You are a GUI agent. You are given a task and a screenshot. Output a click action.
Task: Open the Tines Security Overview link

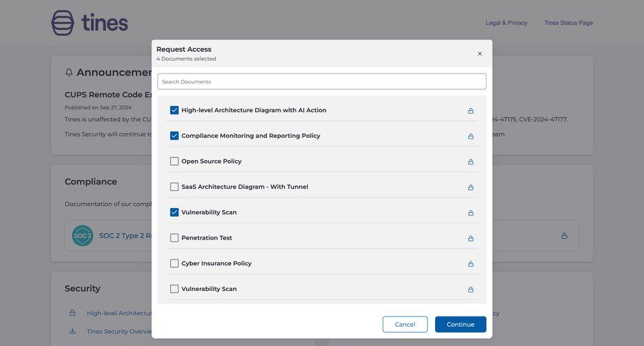point(119,331)
